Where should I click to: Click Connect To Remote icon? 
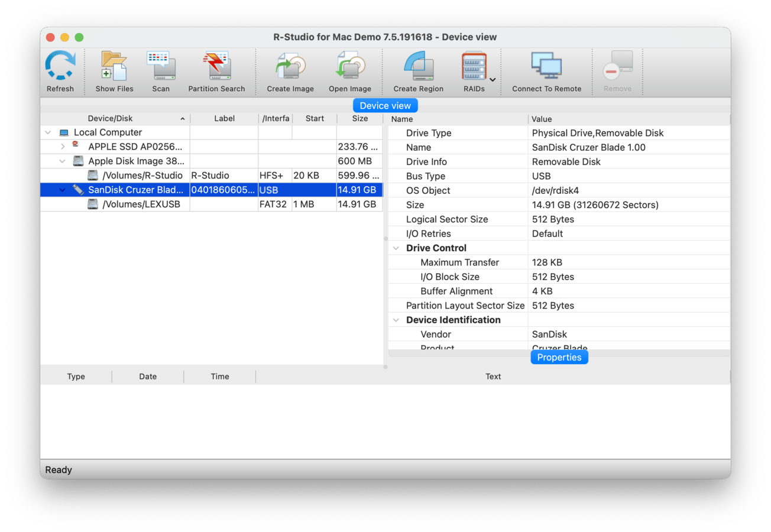point(546,66)
